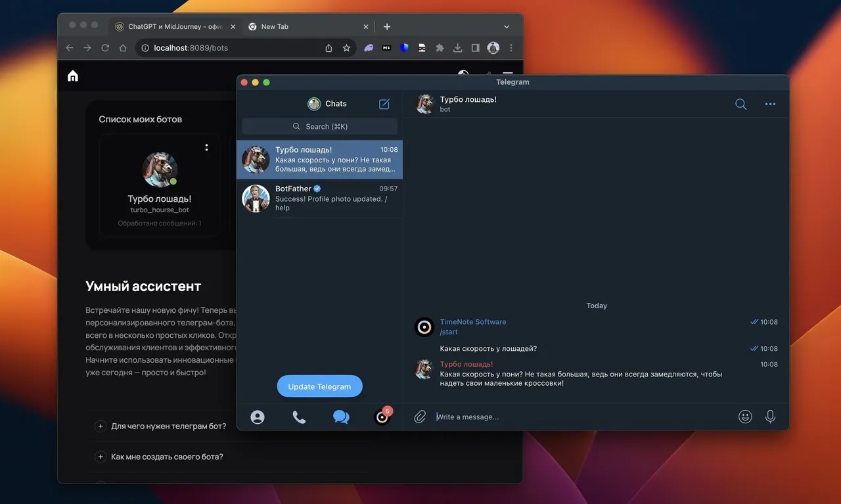Compose a new Telegram message
Viewport: 841px width, 504px height.
pos(384,104)
